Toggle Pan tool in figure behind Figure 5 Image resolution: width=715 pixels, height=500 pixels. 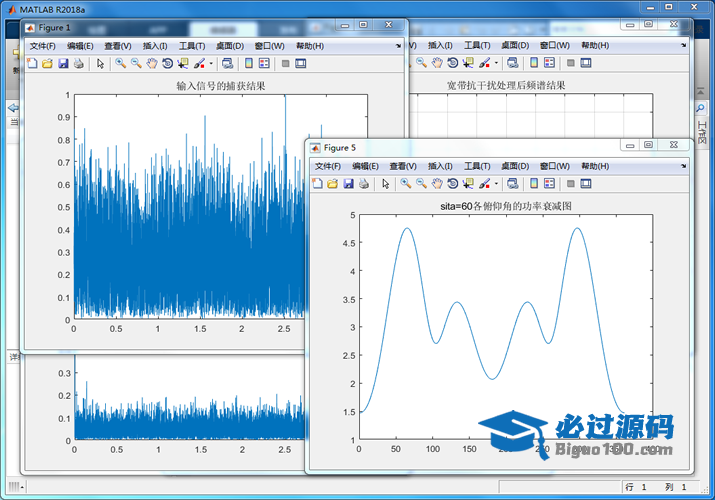click(x=437, y=63)
